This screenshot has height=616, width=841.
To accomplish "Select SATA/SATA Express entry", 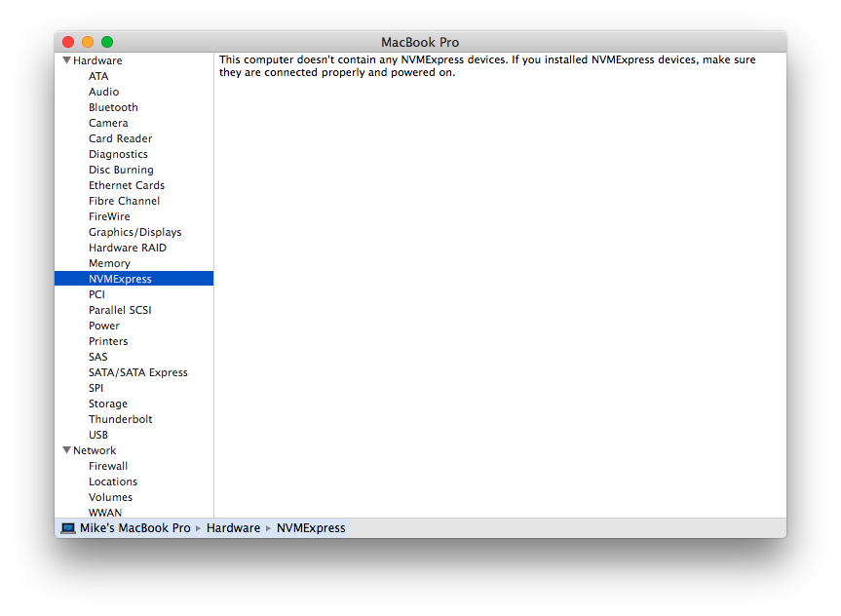I will point(137,372).
